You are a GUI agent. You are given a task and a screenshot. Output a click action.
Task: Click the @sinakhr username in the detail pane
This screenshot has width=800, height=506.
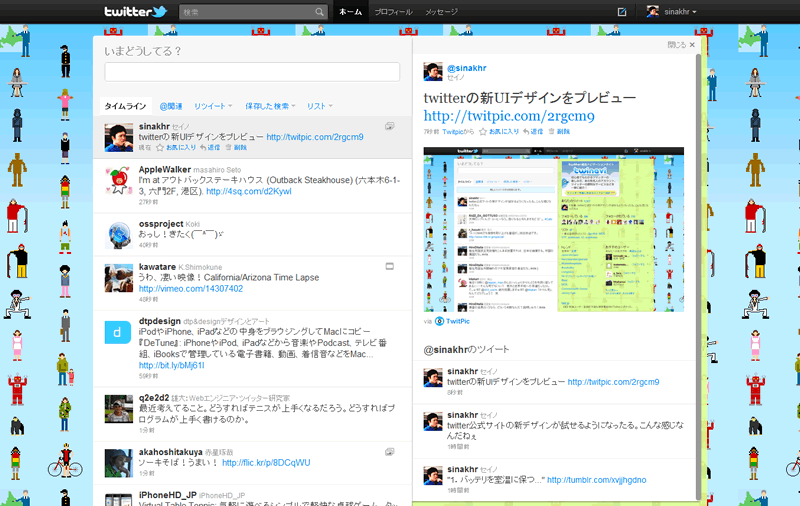pyautogui.click(x=466, y=68)
